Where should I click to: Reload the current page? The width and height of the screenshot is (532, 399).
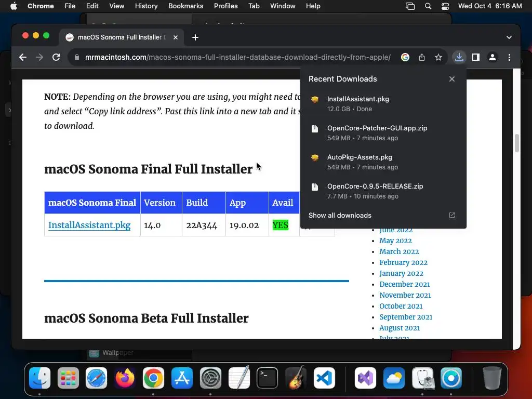56,57
